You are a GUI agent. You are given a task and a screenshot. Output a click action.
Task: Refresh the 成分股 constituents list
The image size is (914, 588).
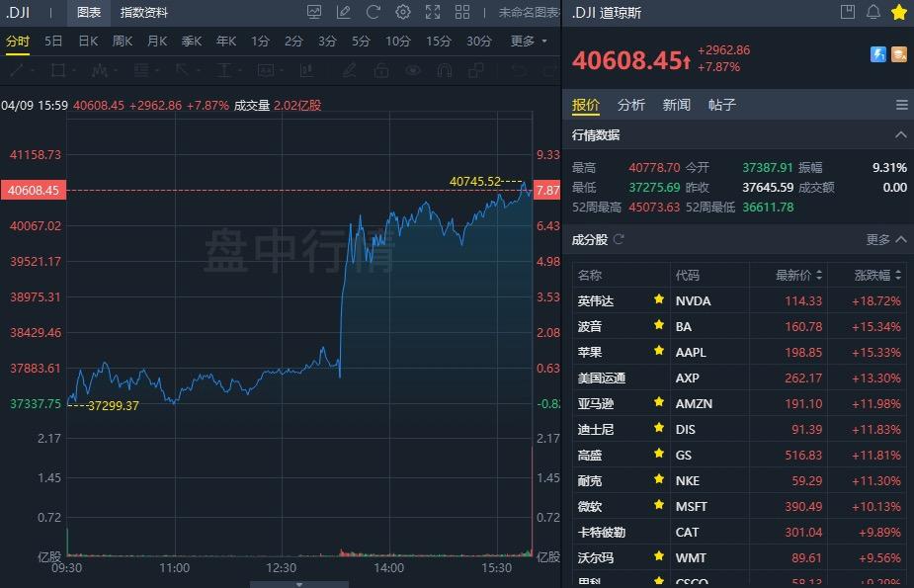pos(619,239)
